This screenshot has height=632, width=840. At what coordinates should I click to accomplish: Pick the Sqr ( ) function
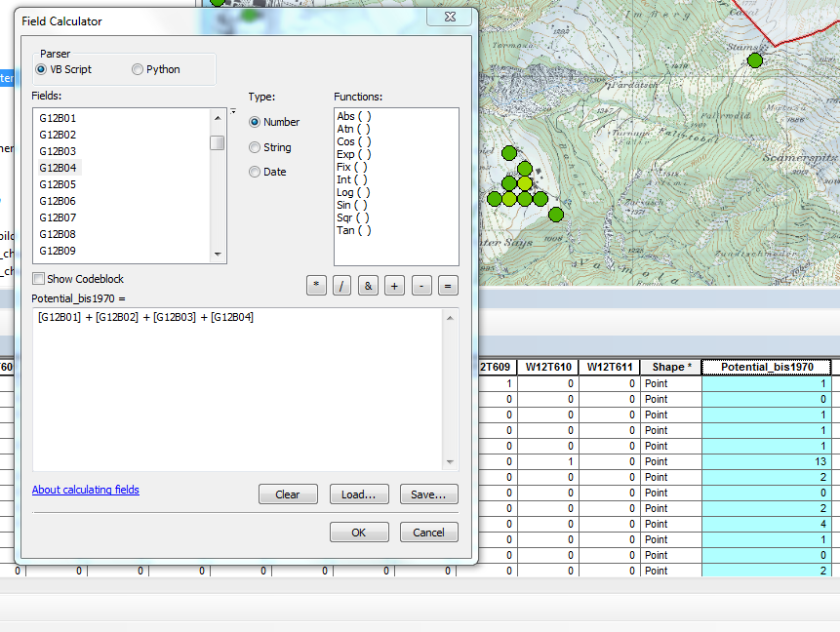coord(353,217)
